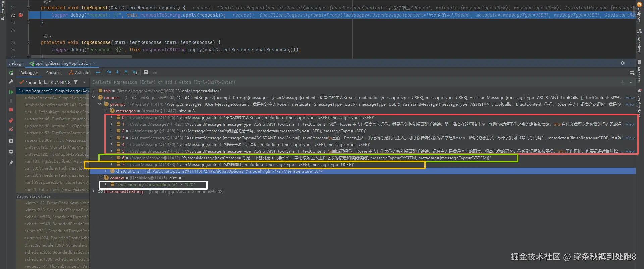Select the subscribe:46, FluxDefer frame
Screen dimensions: 644x269
tap(53, 119)
